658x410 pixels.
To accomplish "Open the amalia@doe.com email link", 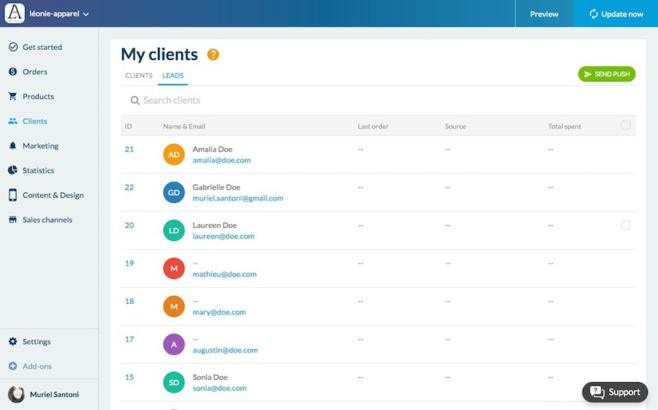I will pos(221,160).
